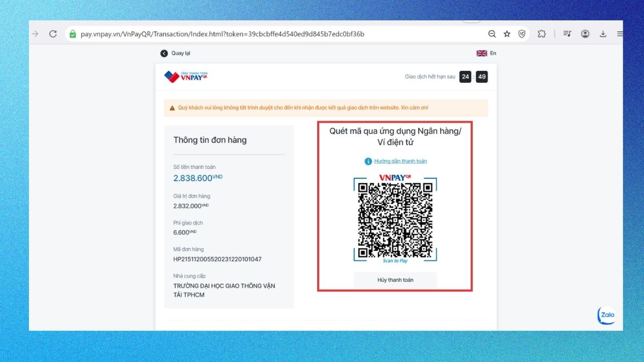Viewport: 644px width, 362px height.
Task: Click the Quý khách vui lòng notice text
Action: [303, 108]
